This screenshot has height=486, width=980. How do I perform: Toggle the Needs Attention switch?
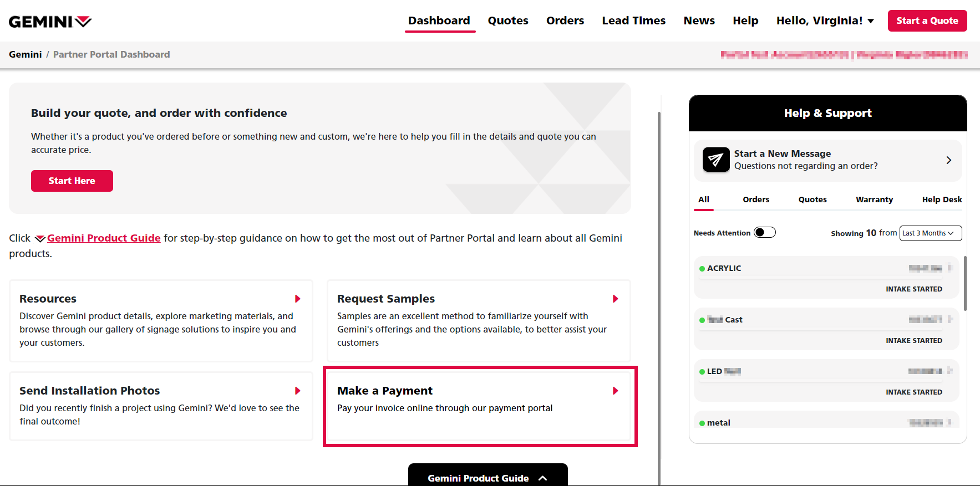tap(764, 233)
